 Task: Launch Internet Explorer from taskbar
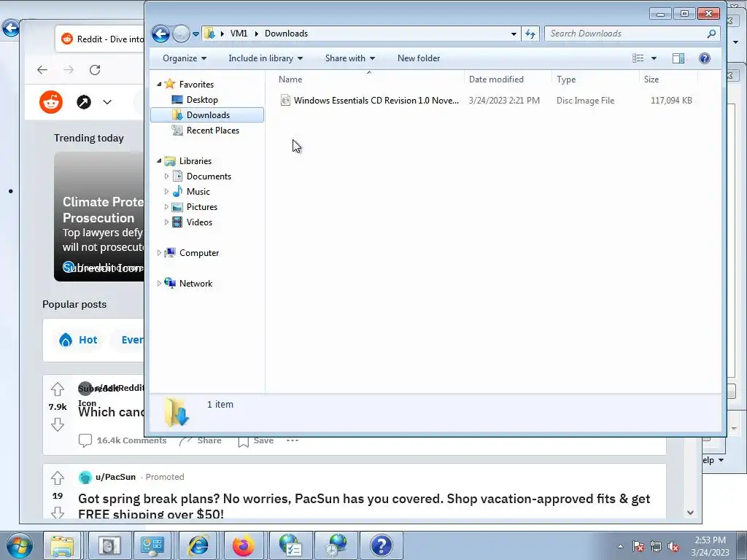[198, 545]
